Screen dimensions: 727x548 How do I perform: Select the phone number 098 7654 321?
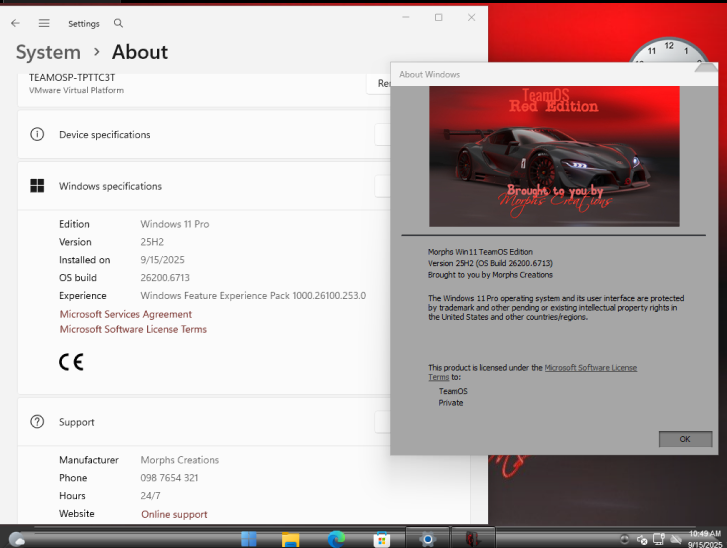point(169,478)
